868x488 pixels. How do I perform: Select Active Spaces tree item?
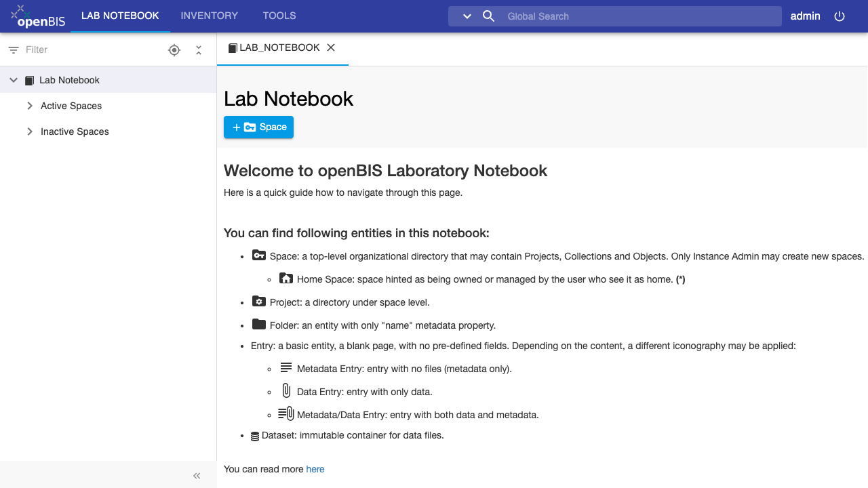pyautogui.click(x=71, y=106)
